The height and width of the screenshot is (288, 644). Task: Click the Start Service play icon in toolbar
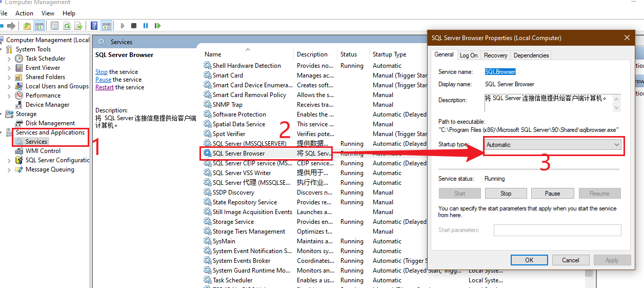(123, 26)
